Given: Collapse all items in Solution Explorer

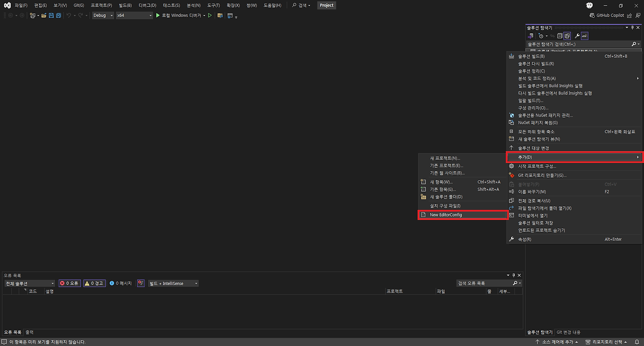Looking at the screenshot, I should [560, 36].
